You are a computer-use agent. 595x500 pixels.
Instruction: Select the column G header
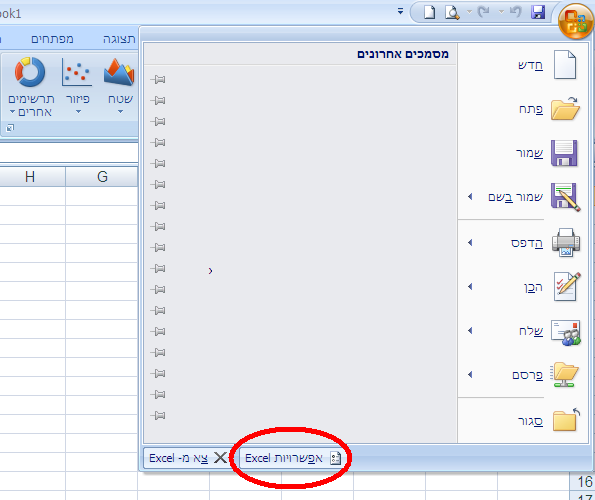pyautogui.click(x=102, y=177)
